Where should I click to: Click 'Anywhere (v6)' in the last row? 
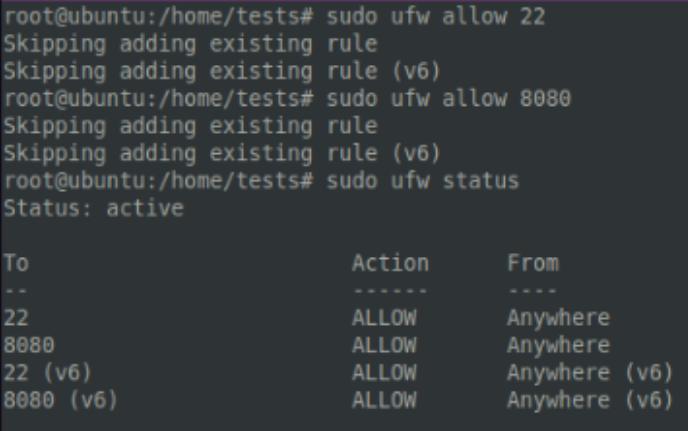[x=585, y=400]
